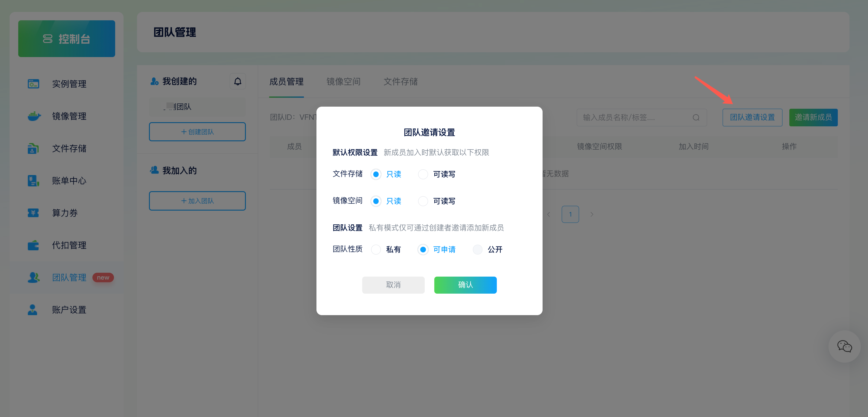Open 文件存储 in the left navigation

click(69, 148)
